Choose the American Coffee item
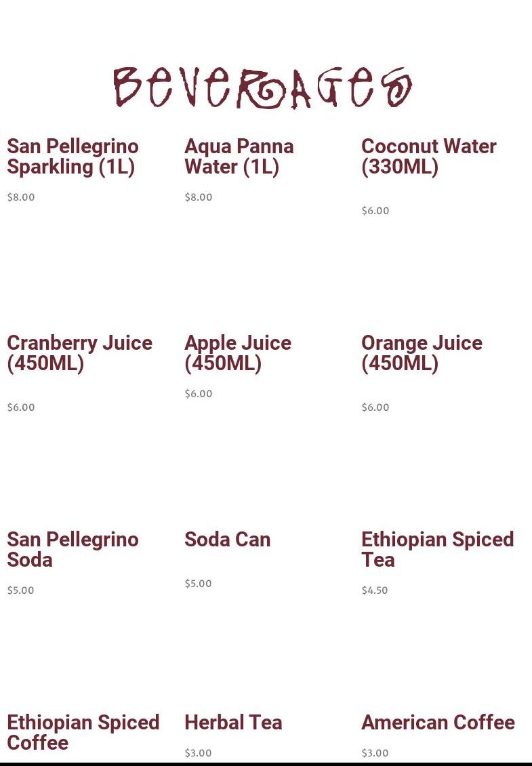532x766 pixels. pyautogui.click(x=438, y=722)
